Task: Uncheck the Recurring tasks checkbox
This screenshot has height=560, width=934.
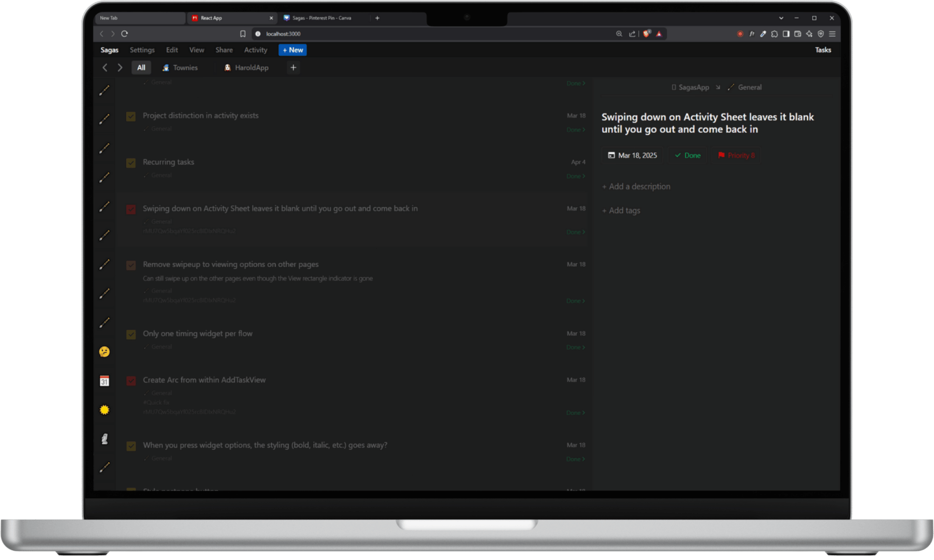Action: tap(131, 163)
